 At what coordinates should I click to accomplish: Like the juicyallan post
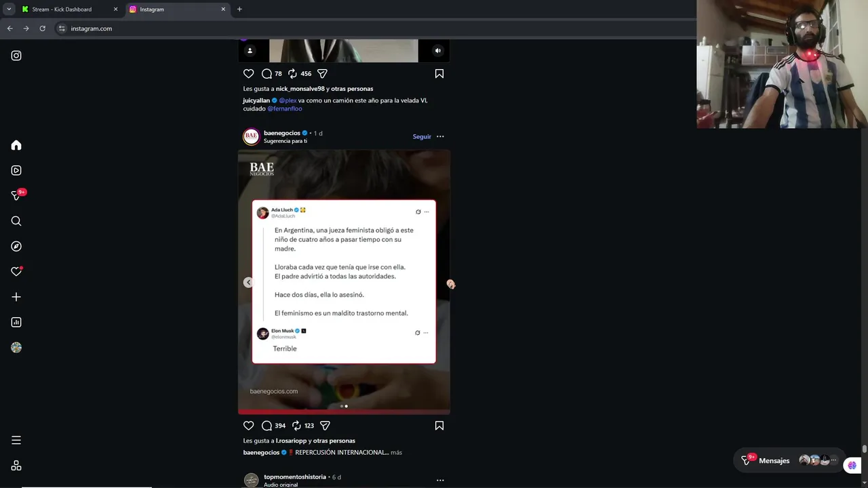point(248,73)
